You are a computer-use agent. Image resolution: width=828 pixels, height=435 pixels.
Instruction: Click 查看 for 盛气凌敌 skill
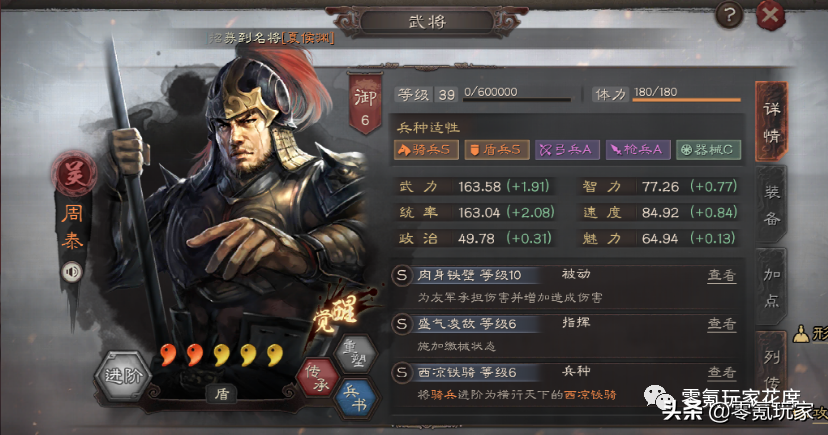pyautogui.click(x=722, y=324)
